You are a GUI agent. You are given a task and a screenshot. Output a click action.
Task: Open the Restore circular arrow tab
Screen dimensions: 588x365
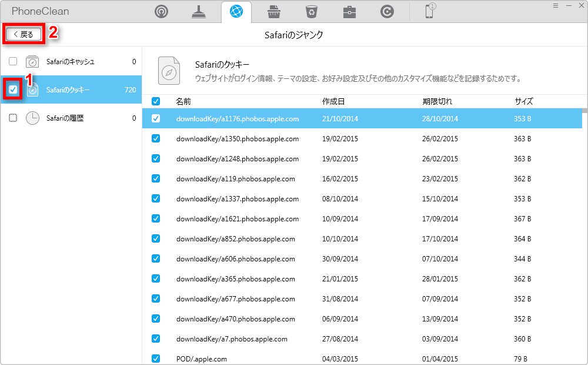tap(387, 12)
